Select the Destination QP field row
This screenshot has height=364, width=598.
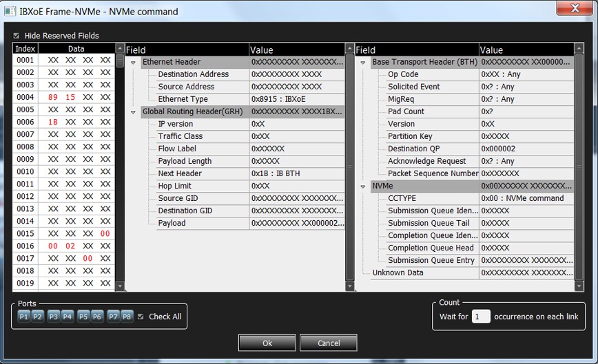pos(480,149)
